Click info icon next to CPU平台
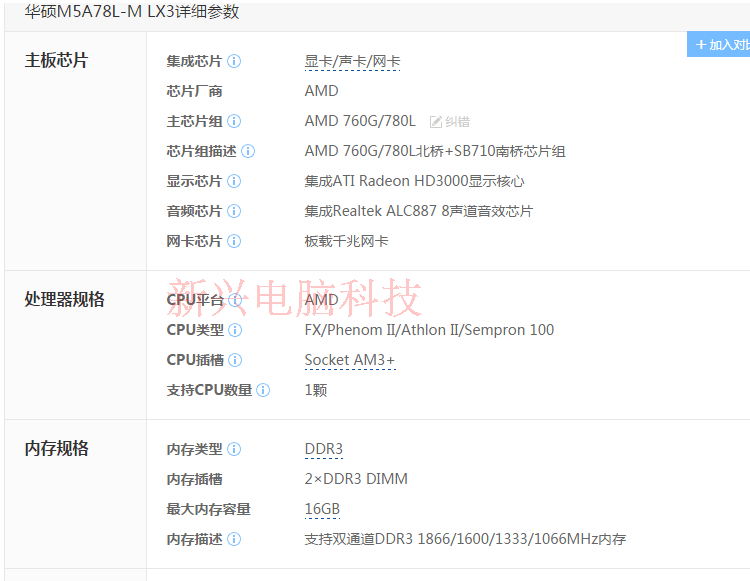The height and width of the screenshot is (581, 750). coord(235,300)
